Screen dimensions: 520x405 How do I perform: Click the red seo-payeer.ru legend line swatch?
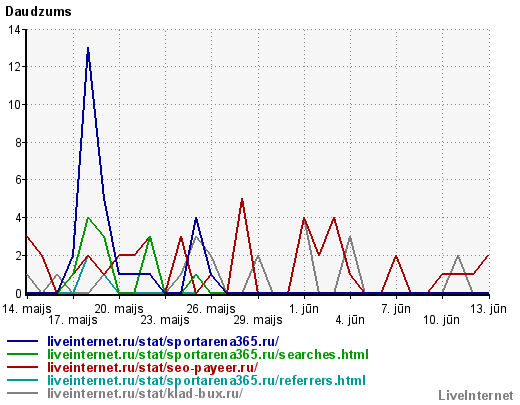point(22,367)
